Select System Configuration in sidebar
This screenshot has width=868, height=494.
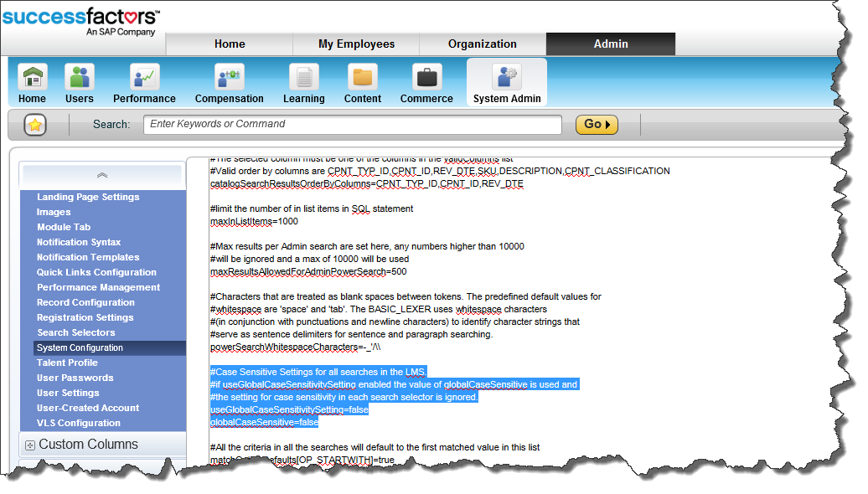(110, 348)
